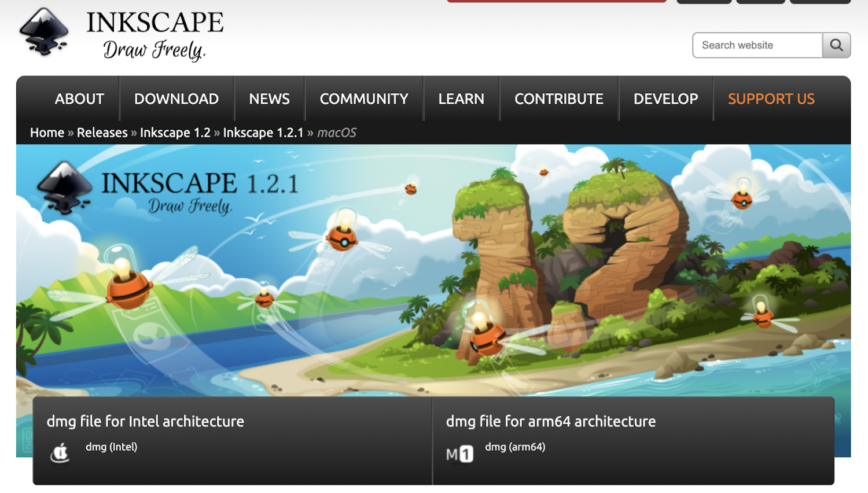Download the dmg (Intel) file

(112, 447)
